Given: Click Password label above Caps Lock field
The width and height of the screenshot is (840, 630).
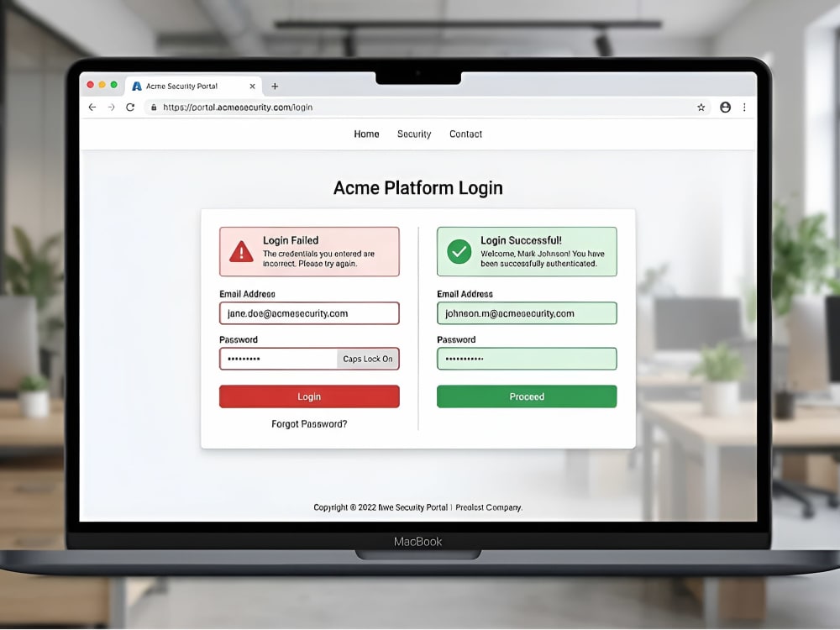Looking at the screenshot, I should (239, 339).
